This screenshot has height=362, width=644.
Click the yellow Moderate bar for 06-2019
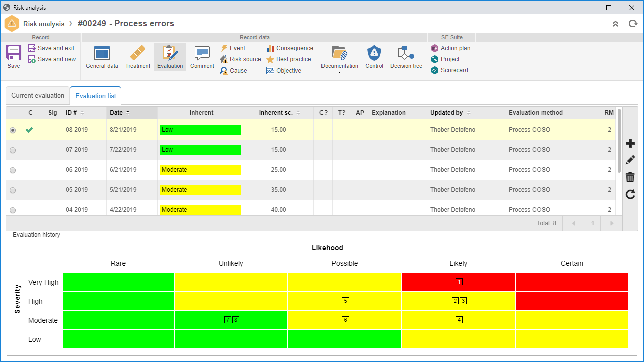pos(200,170)
